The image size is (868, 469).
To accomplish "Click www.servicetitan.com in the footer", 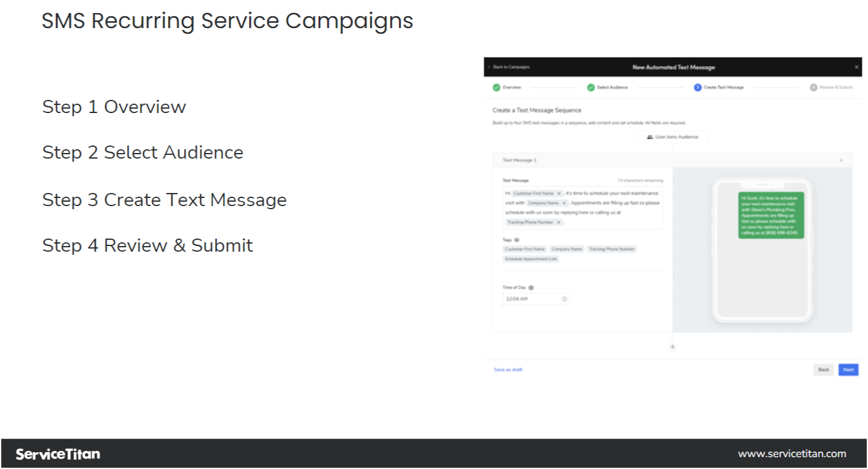I will (x=792, y=454).
